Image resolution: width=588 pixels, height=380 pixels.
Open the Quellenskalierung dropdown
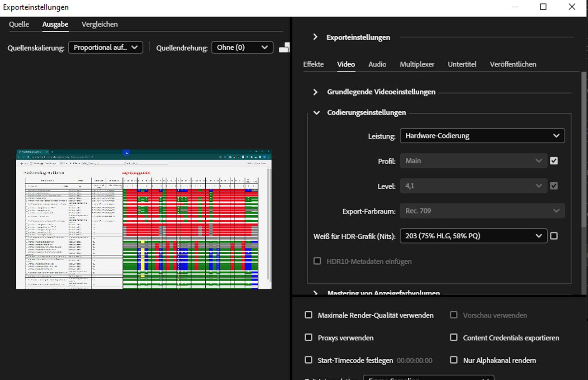click(105, 47)
